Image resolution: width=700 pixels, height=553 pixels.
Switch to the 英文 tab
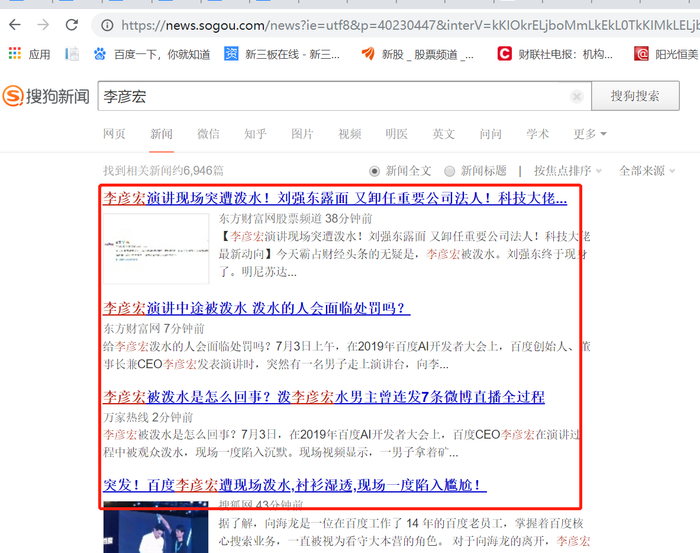click(x=443, y=134)
